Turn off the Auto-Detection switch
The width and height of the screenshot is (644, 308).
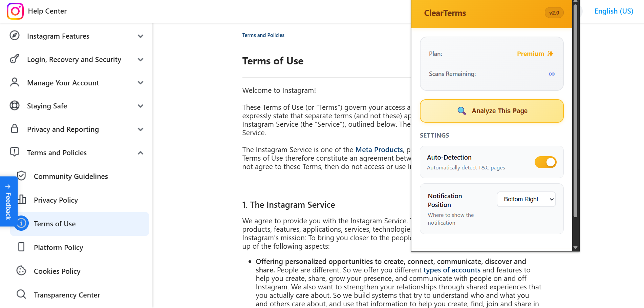pos(545,162)
